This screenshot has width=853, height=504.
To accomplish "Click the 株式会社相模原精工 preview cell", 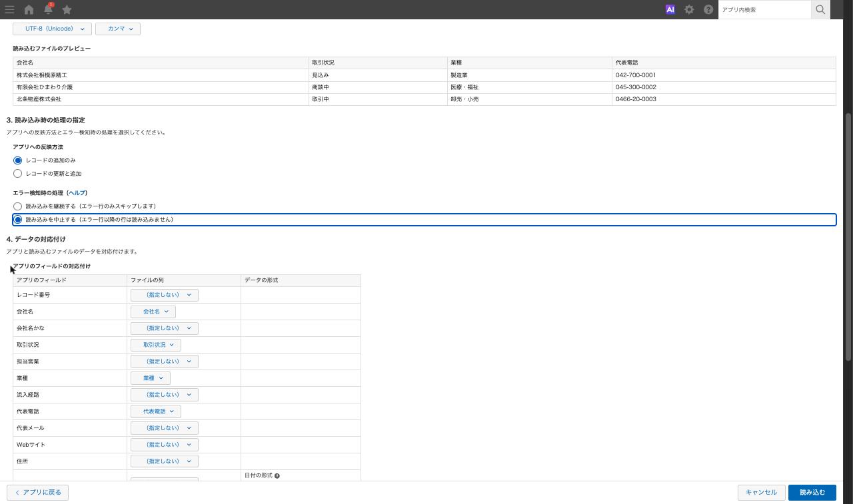I will pos(161,75).
